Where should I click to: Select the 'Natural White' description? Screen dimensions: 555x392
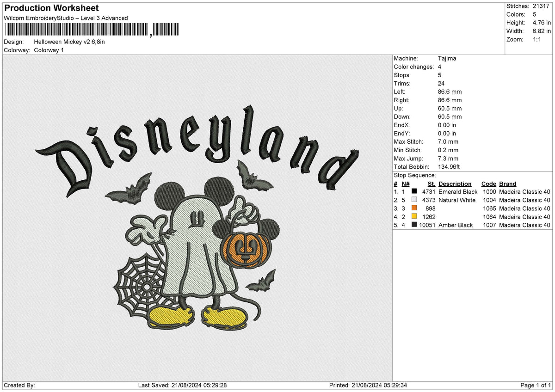pyautogui.click(x=456, y=200)
